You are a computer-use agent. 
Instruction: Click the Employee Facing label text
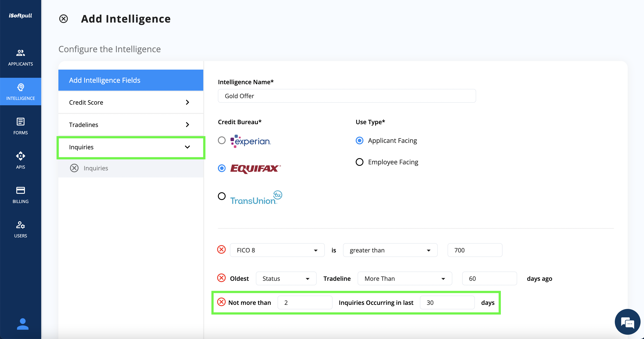click(x=393, y=162)
